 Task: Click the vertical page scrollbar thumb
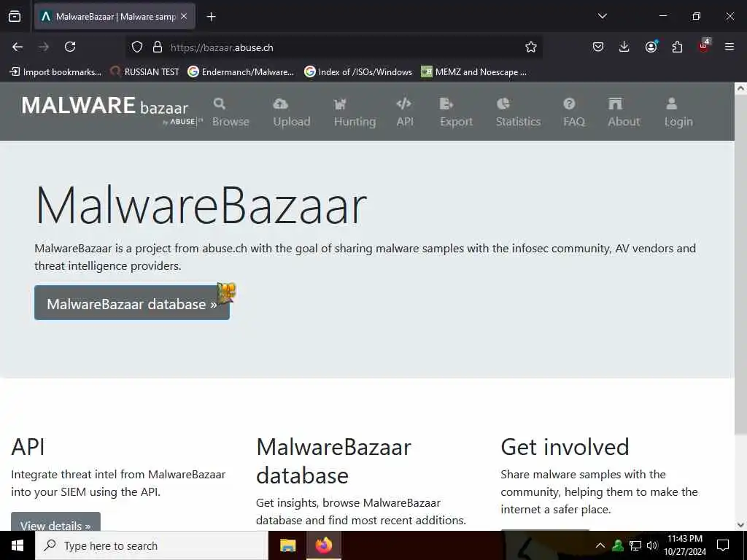point(740,264)
